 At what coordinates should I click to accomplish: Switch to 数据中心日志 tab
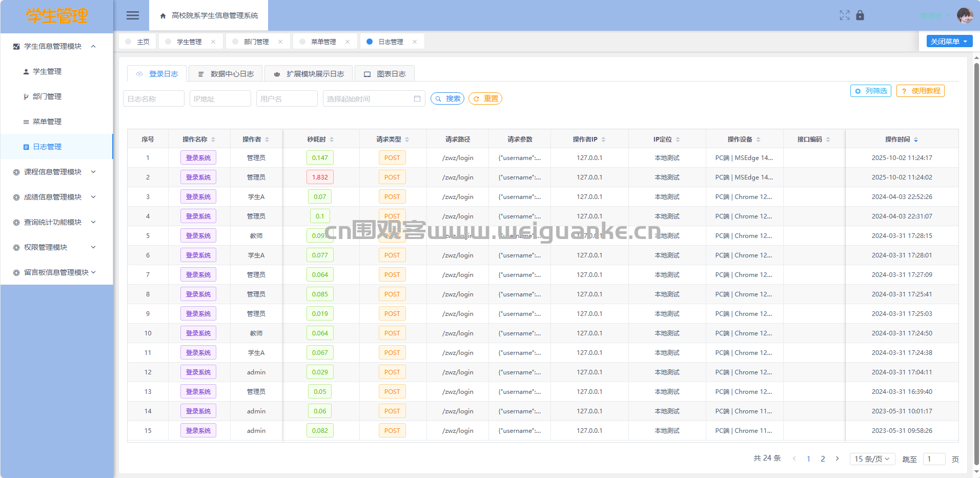click(x=226, y=74)
